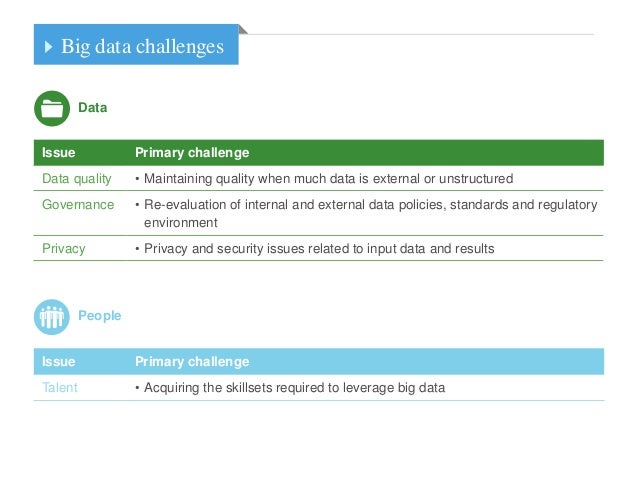Image resolution: width=638 pixels, height=479 pixels.
Task: Click the Acquiring the skillsets text
Action: 295,388
